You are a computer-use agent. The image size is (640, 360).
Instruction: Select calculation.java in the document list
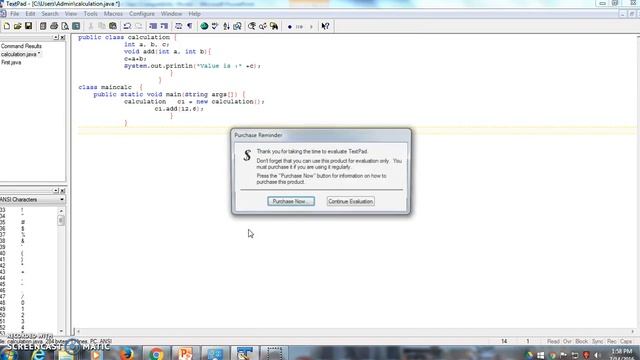point(20,54)
